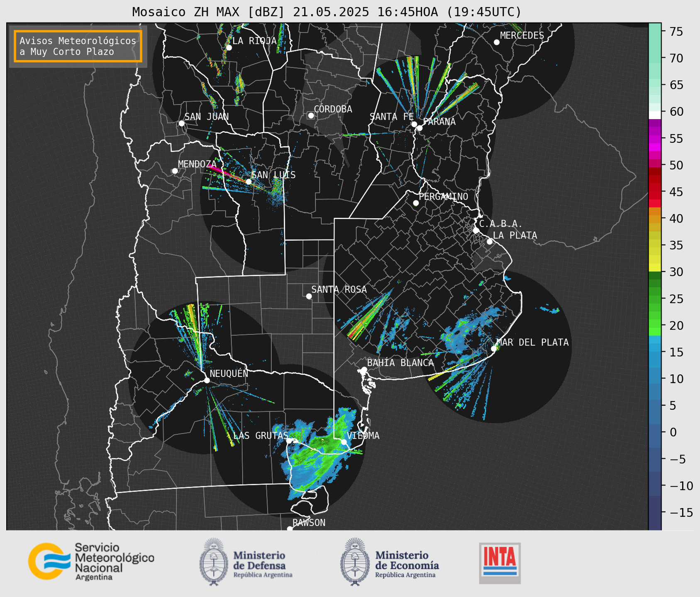Click the Servicio Meteorológico Nacional logo
The image size is (700, 597).
[x=91, y=561]
